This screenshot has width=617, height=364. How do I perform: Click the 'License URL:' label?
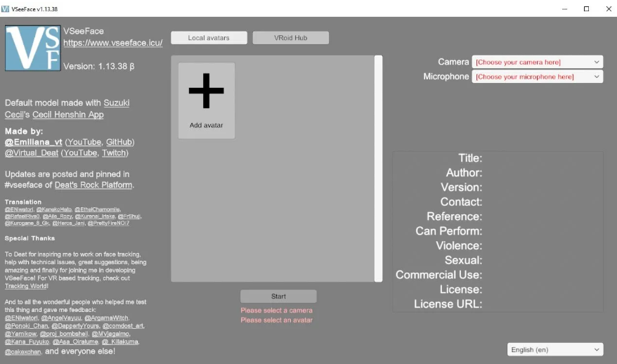tap(448, 304)
